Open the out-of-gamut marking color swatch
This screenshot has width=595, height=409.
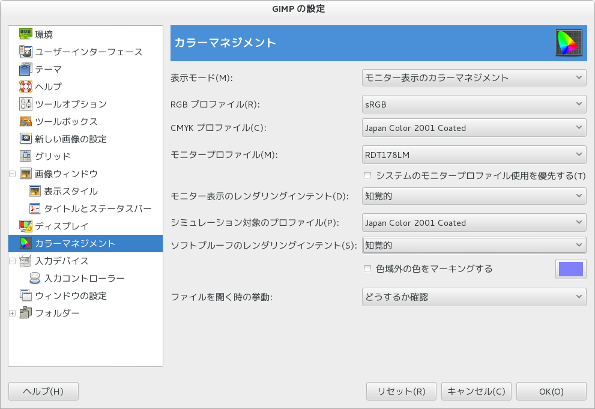point(571,269)
